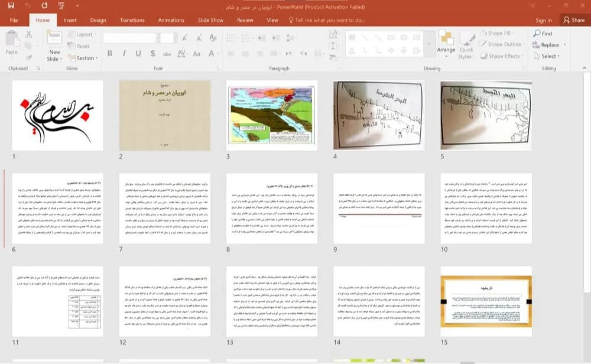Open the Slide Show tab
Screen dimensions: 591x364
[211, 20]
